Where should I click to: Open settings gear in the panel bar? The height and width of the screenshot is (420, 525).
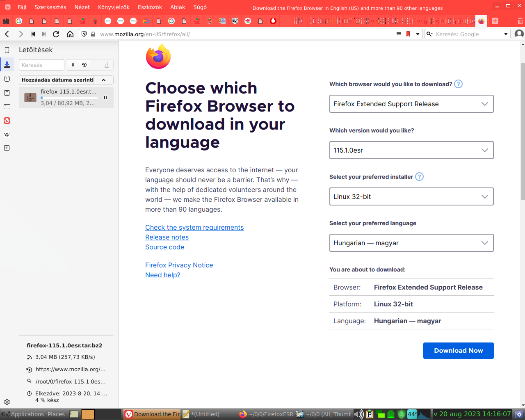pyautogui.click(x=7, y=402)
